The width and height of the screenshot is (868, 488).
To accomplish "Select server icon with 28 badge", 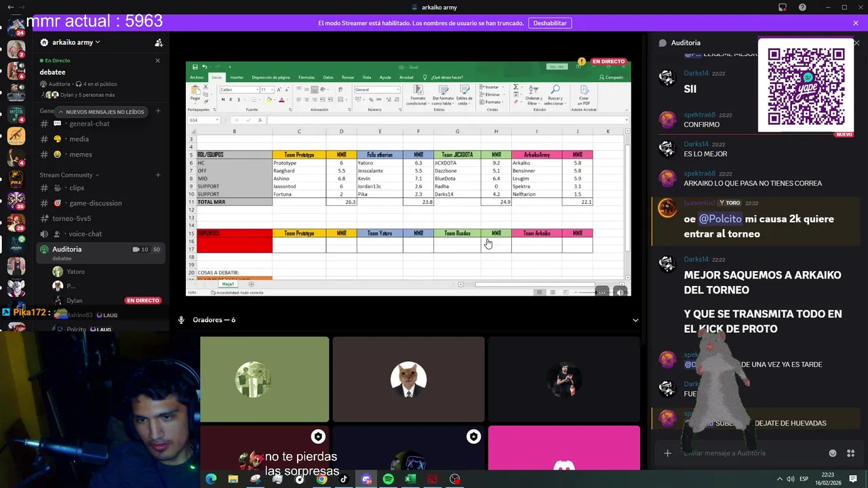I will point(16,223).
